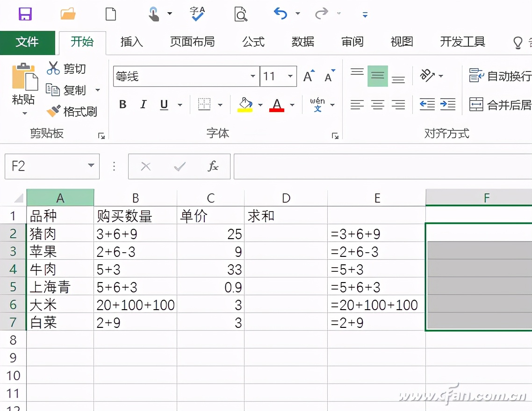Expand fill color dropdown arrow

(x=260, y=105)
